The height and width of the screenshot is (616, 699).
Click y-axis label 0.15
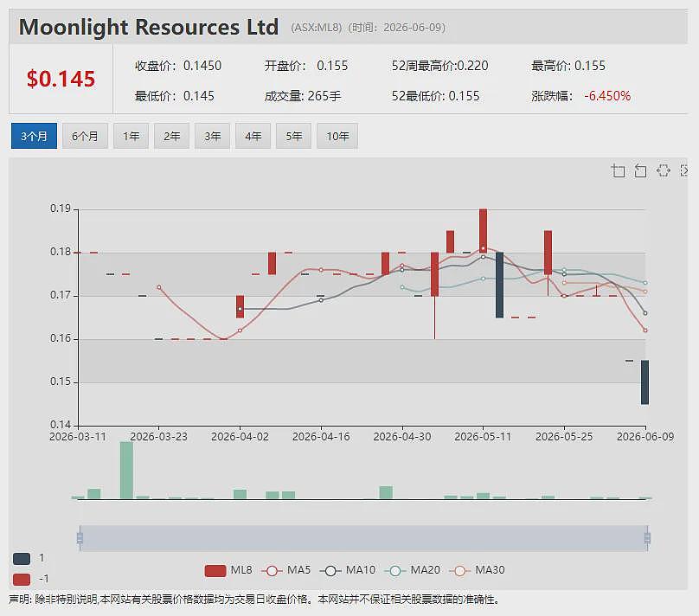click(61, 382)
